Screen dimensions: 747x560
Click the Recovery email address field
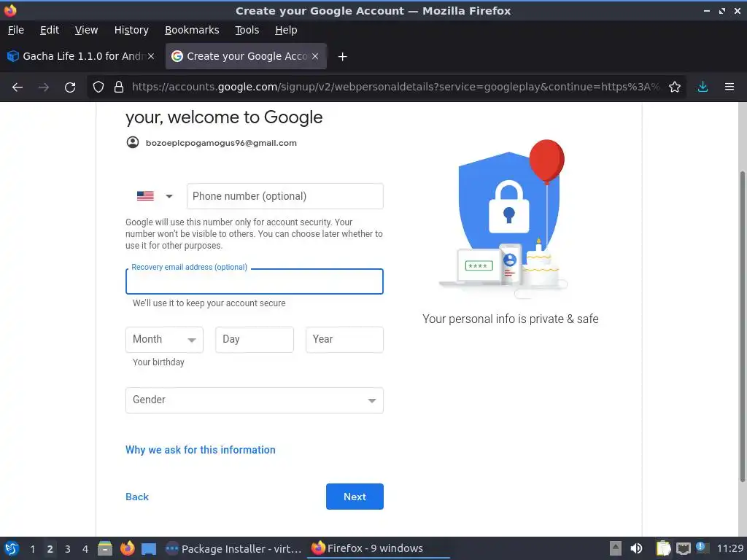click(x=255, y=281)
